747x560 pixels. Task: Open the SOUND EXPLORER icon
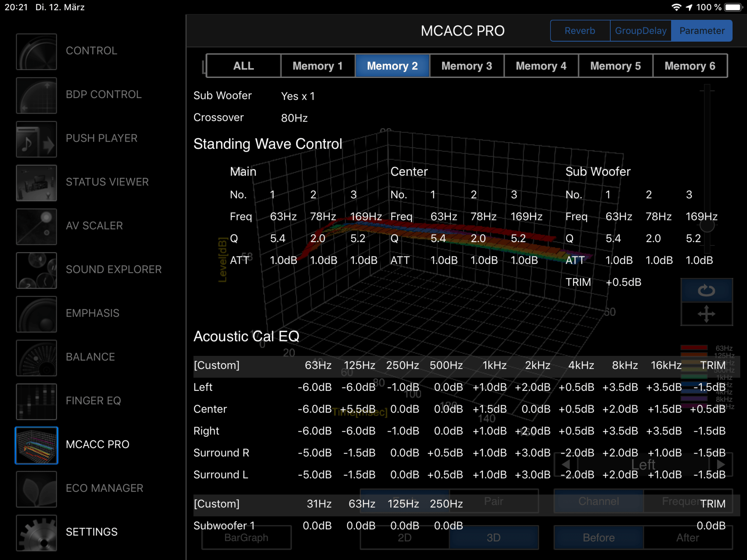coord(37,270)
